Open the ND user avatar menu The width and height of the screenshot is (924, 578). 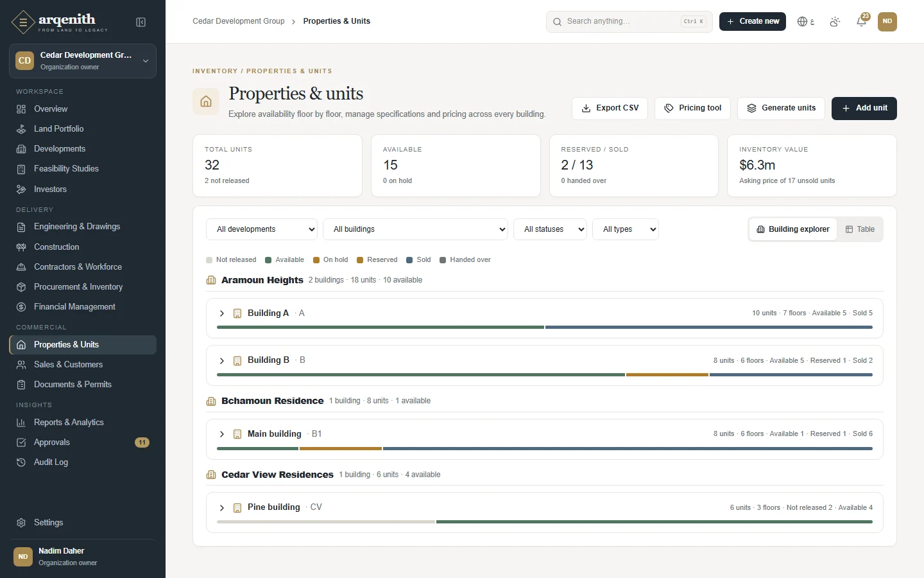[887, 22]
